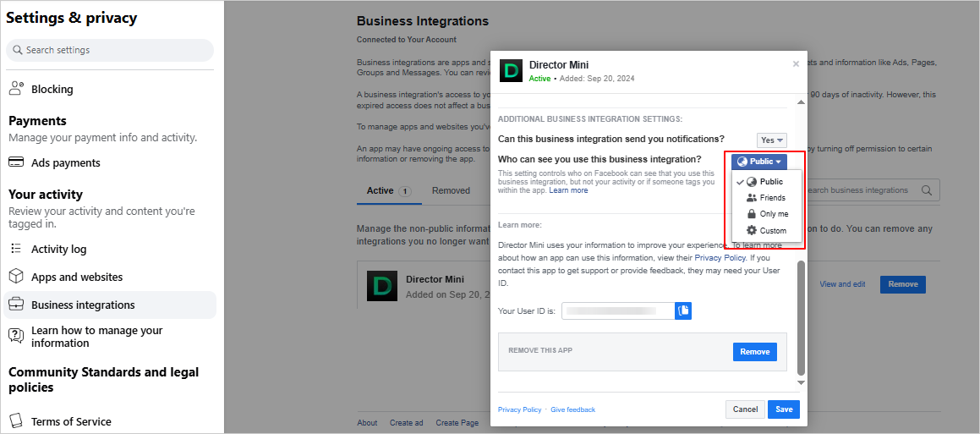Click the Director Mini logo in dialog header
980x434 pixels.
coord(511,71)
